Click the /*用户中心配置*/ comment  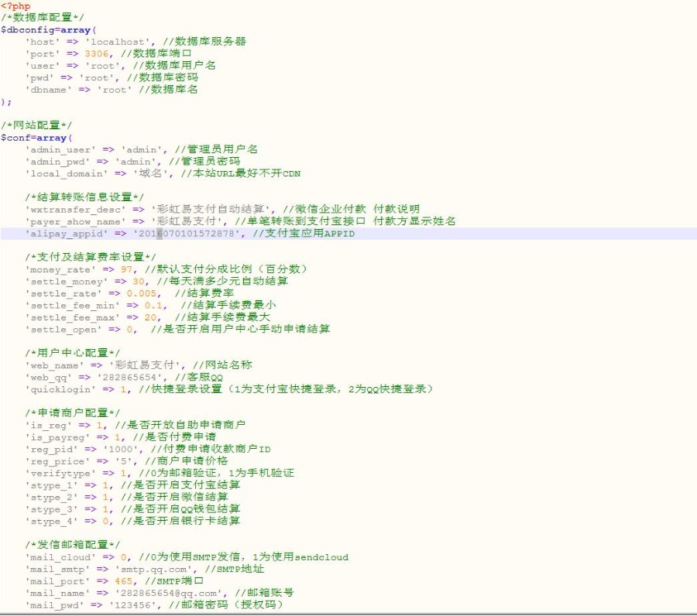tap(73, 353)
